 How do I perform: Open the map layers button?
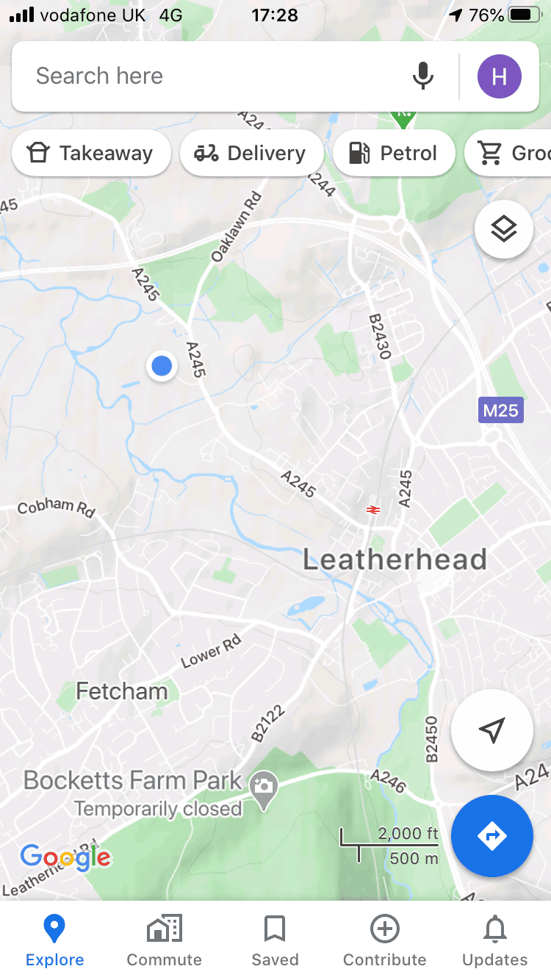pos(504,229)
